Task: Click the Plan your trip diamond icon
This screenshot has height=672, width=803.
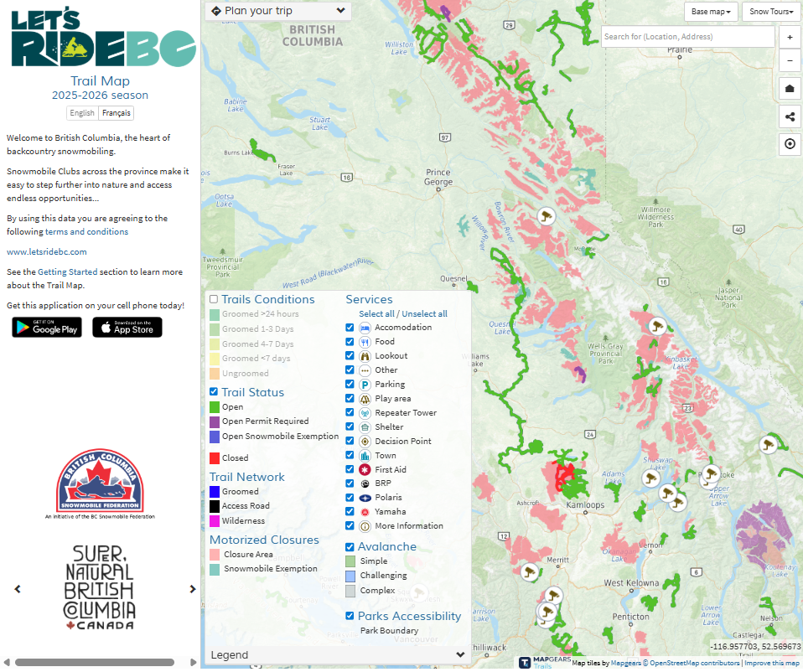Action: [215, 11]
